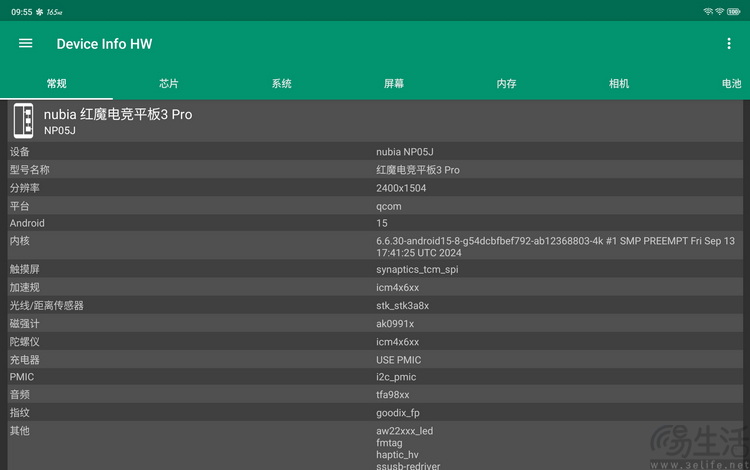Select the Android row label
Screen dimensions: 750x470
pyautogui.click(x=27, y=223)
